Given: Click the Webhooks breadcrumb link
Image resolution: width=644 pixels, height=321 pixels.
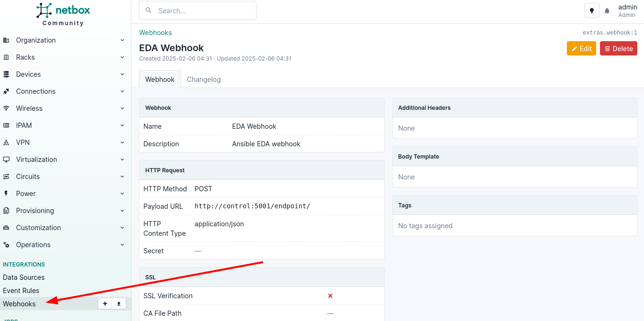Looking at the screenshot, I should pos(155,33).
